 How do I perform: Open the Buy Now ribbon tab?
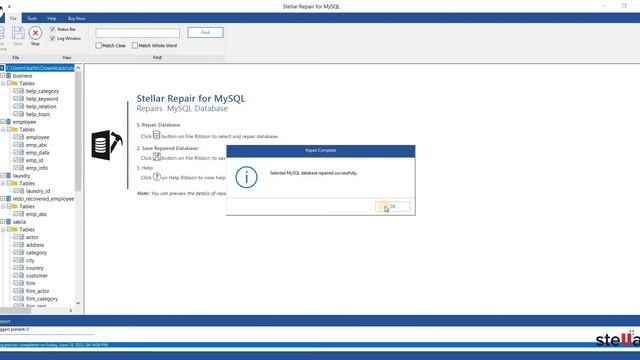pyautogui.click(x=76, y=18)
